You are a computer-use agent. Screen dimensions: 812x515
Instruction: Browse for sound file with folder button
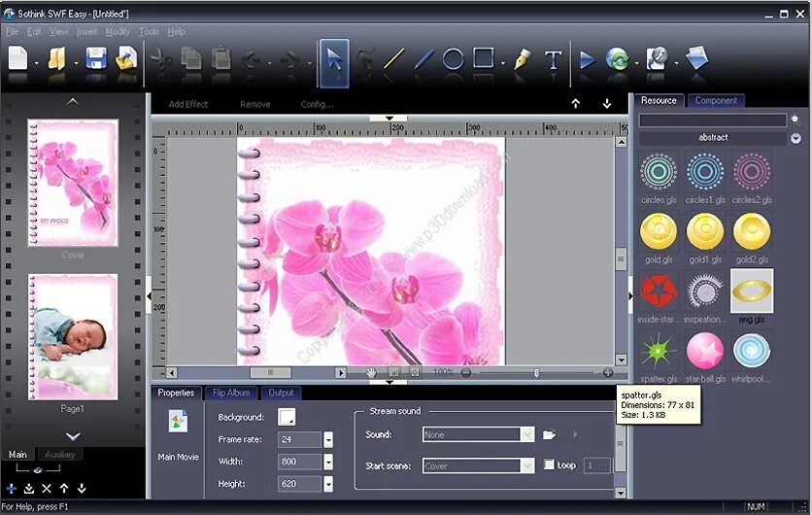click(549, 434)
